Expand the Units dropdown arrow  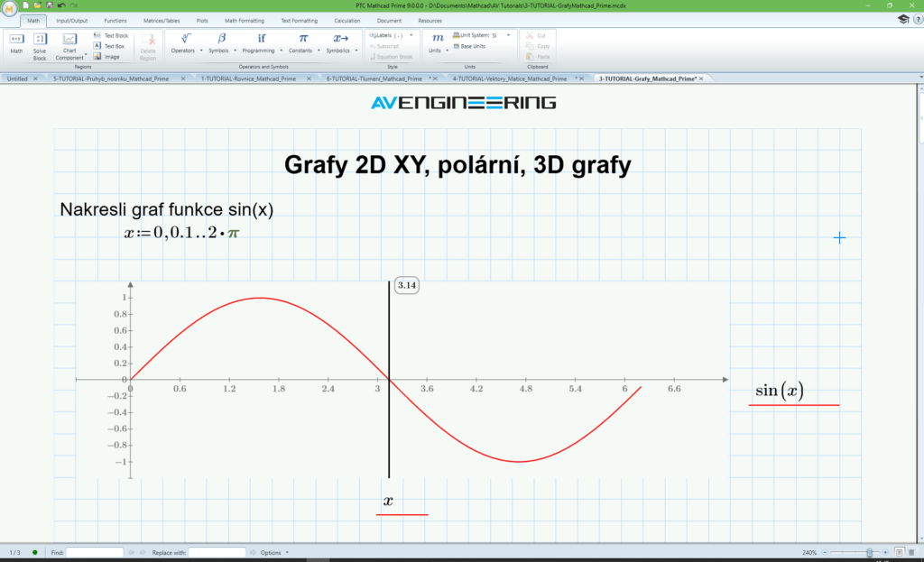coord(448,51)
